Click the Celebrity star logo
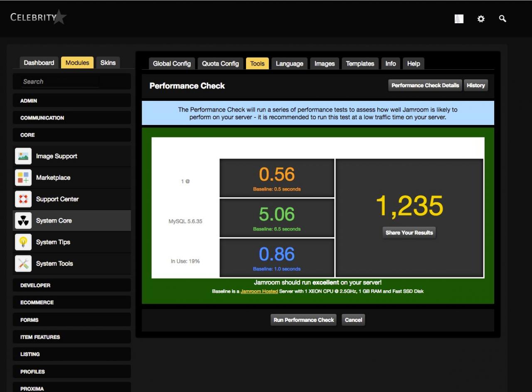This screenshot has width=532, height=392. [38, 17]
